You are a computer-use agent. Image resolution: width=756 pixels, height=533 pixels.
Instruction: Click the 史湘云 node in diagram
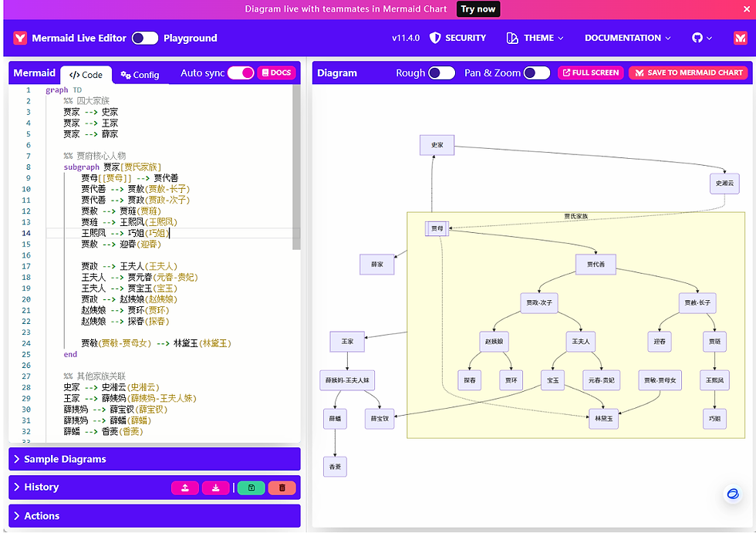(x=724, y=184)
